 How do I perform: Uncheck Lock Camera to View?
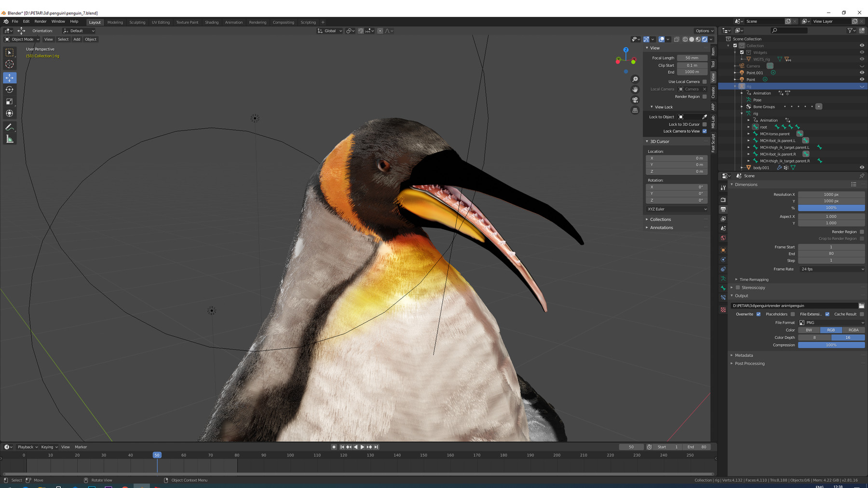[x=704, y=131]
